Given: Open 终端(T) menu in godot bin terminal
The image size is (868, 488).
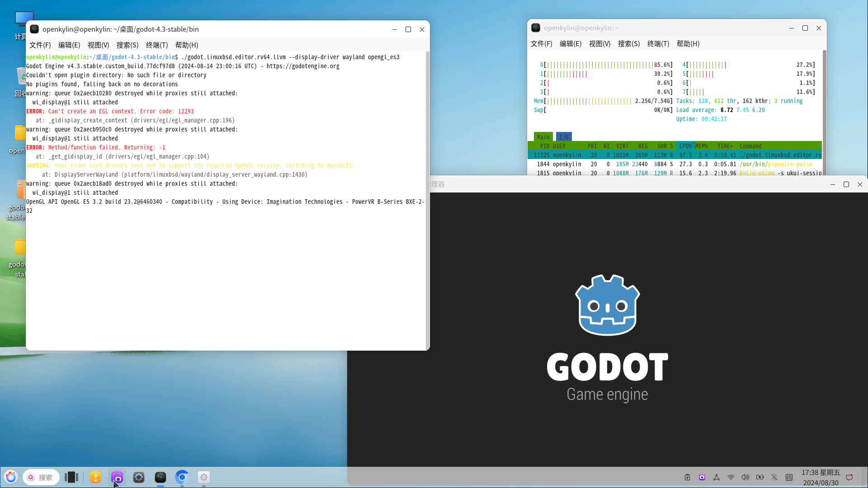Looking at the screenshot, I should [x=157, y=45].
